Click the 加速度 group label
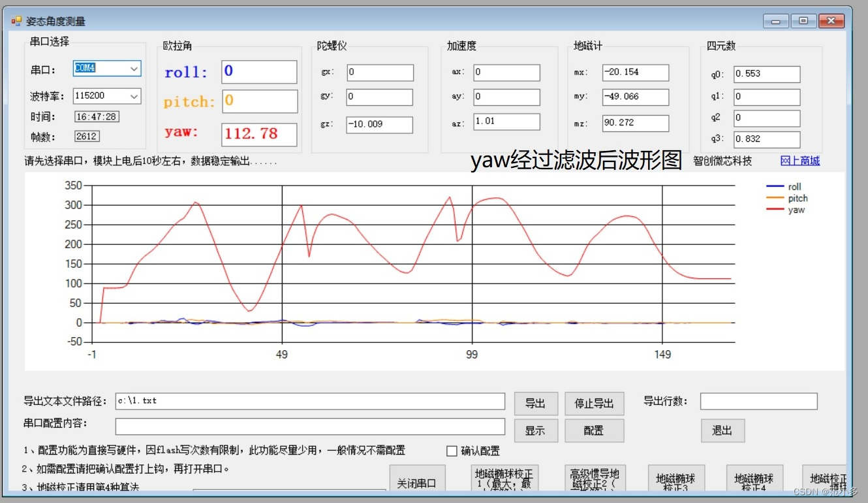This screenshot has width=868, height=503. pos(461,46)
